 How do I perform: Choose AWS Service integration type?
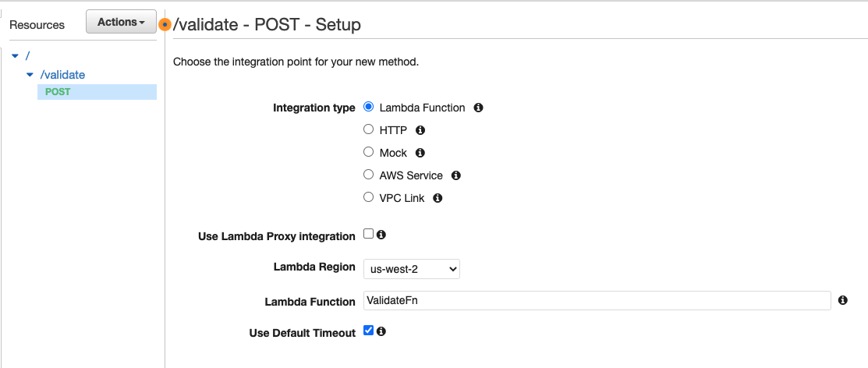pos(369,175)
